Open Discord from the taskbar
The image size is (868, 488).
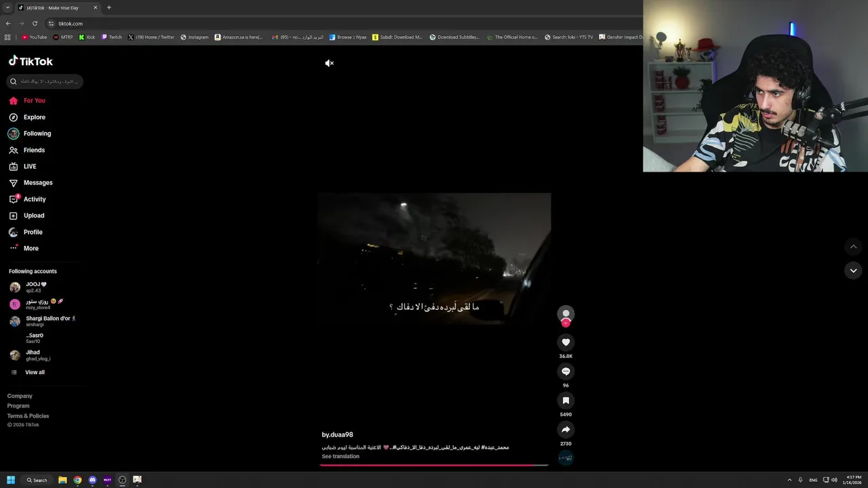tap(92, 480)
